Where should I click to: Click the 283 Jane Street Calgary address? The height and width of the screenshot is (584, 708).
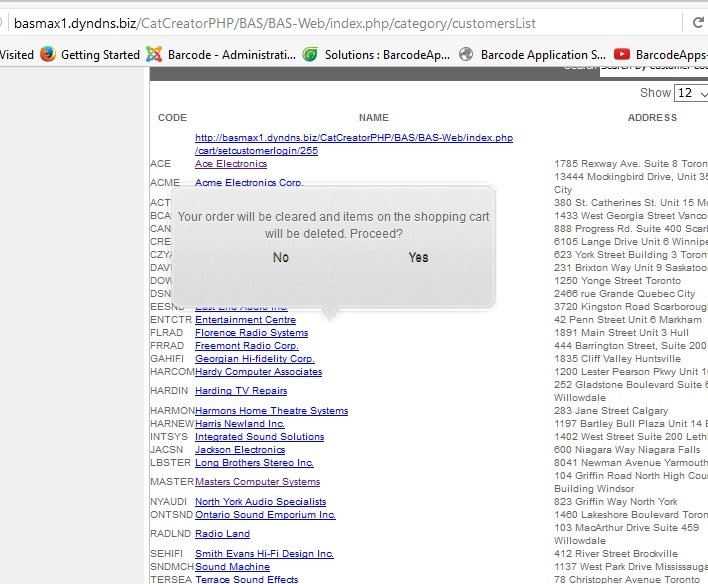click(x=611, y=411)
